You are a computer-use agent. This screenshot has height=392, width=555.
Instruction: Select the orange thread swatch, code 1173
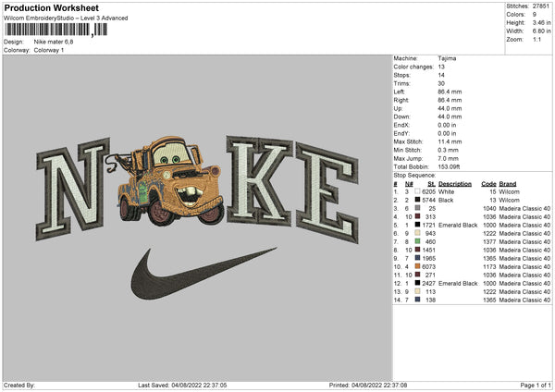tap(418, 266)
